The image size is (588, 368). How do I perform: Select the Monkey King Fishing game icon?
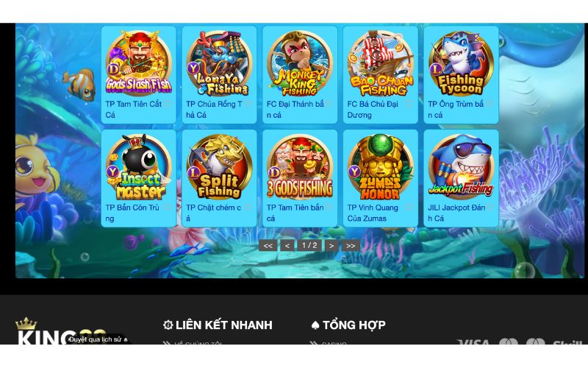click(x=300, y=63)
